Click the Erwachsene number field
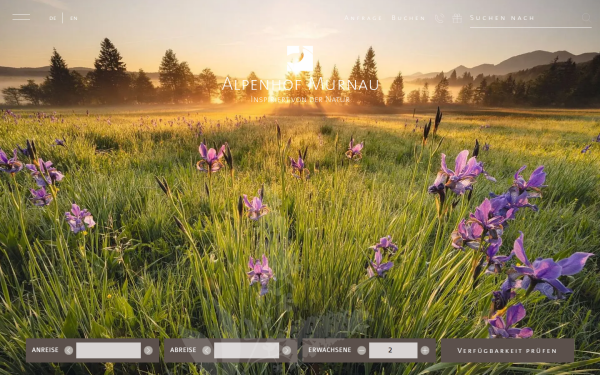This screenshot has height=375, width=600. (x=393, y=350)
